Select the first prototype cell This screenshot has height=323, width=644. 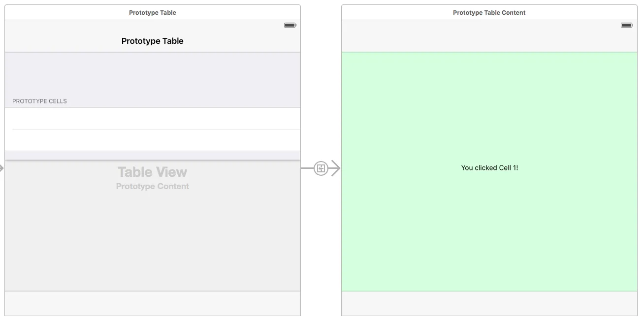click(x=153, y=119)
